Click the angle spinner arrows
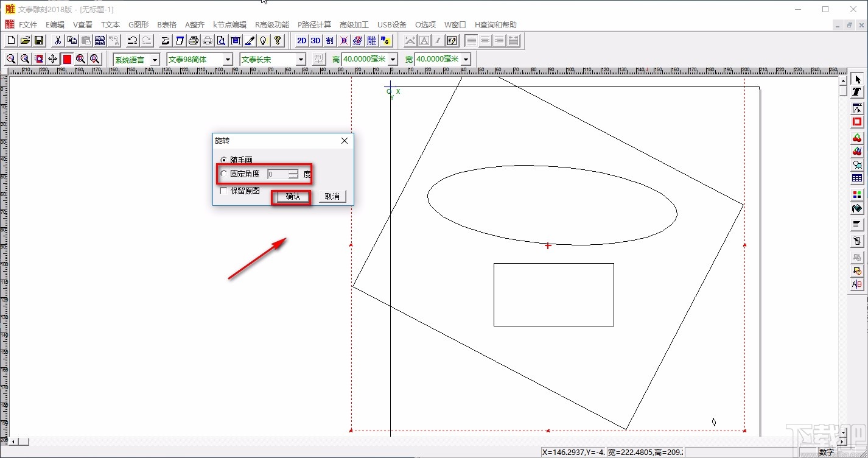This screenshot has width=868, height=458. (x=293, y=174)
